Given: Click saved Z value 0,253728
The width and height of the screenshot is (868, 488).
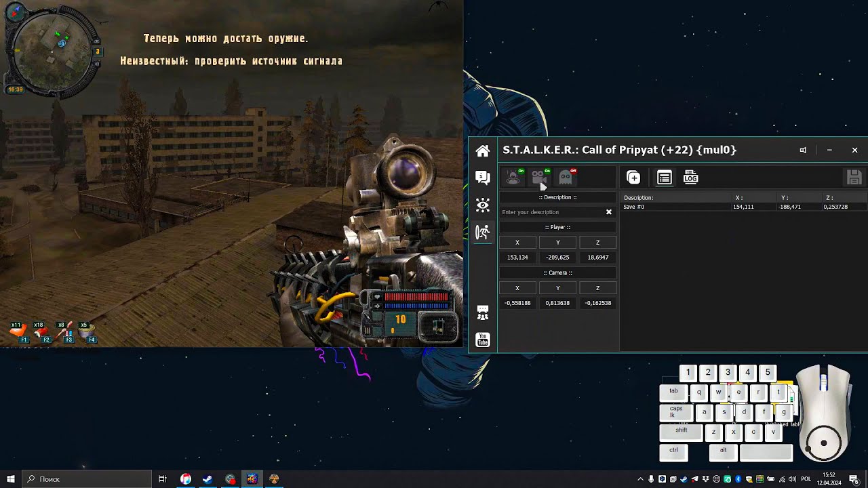Looking at the screenshot, I should pyautogui.click(x=835, y=207).
